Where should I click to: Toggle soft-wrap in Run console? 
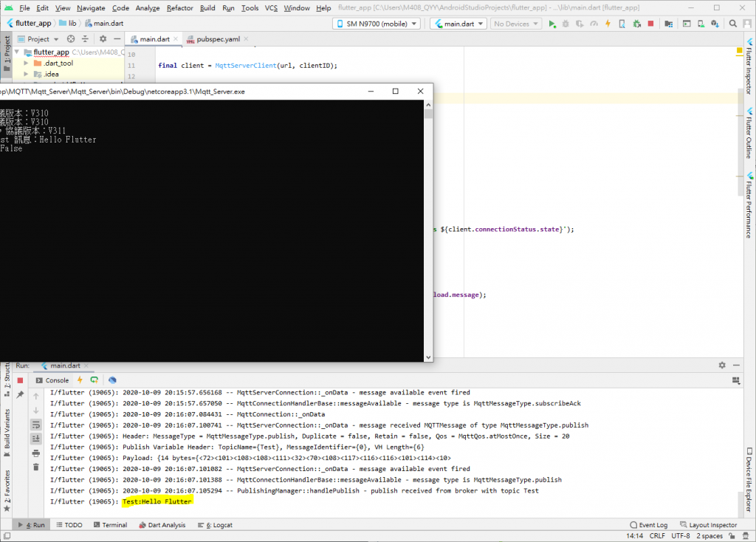35,425
